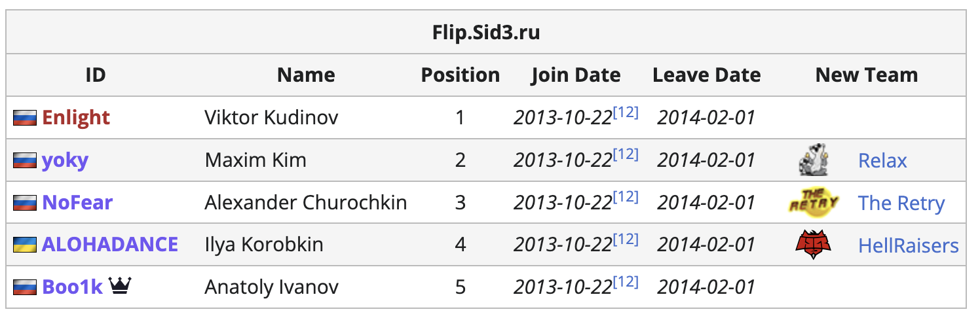
Task: Open the Relax team page link
Action: pos(882,160)
